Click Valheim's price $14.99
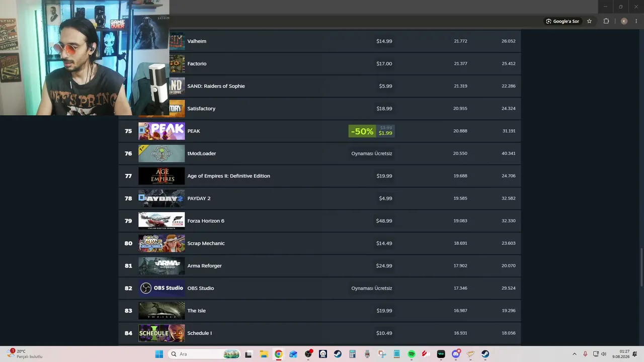This screenshot has width=644, height=362. tap(384, 41)
